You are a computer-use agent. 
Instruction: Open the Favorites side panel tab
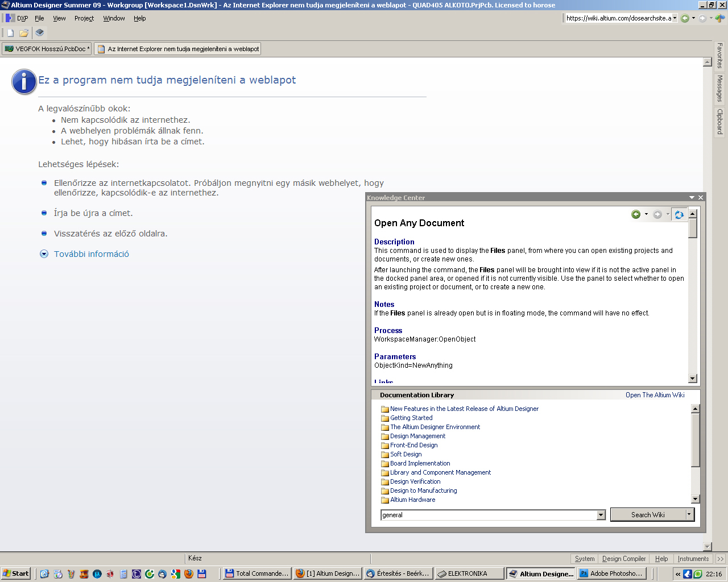(x=719, y=55)
